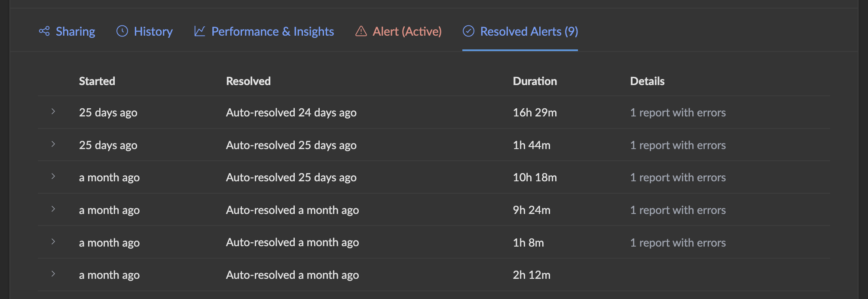
Task: Go to the Alert (Active) tab
Action: tap(399, 31)
